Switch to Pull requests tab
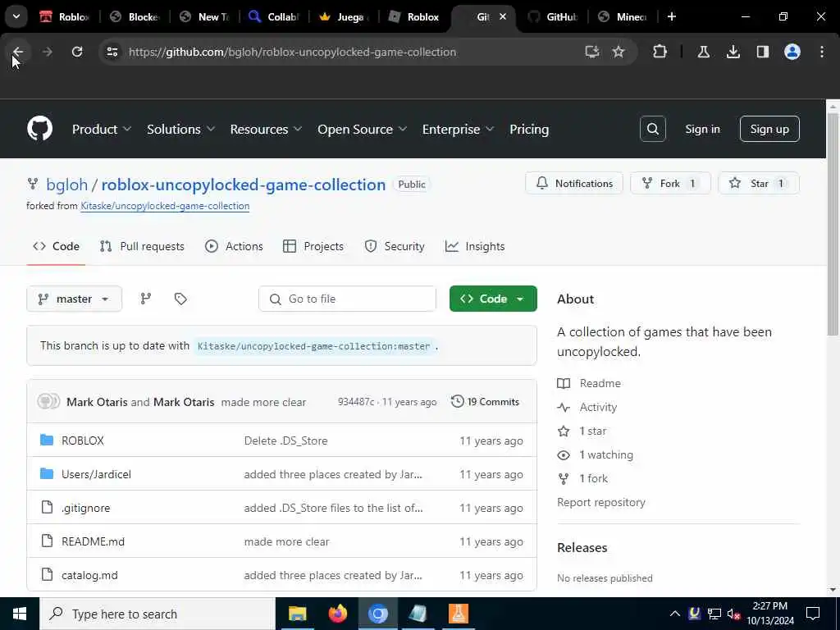The height and width of the screenshot is (630, 840). pos(142,246)
